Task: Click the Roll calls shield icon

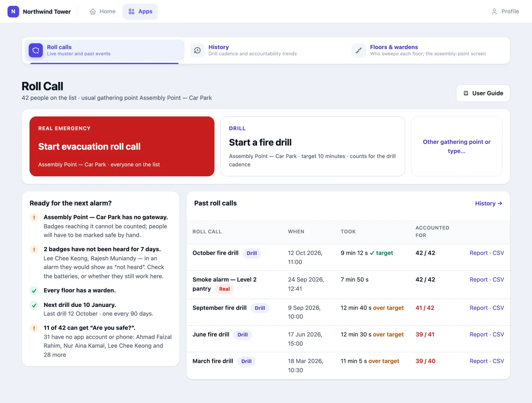Action: [36, 50]
